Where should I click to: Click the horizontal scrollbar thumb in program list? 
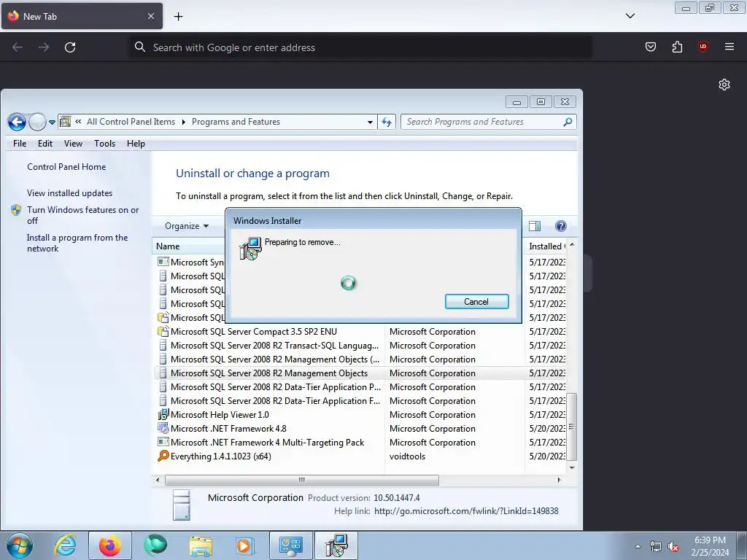pos(301,480)
